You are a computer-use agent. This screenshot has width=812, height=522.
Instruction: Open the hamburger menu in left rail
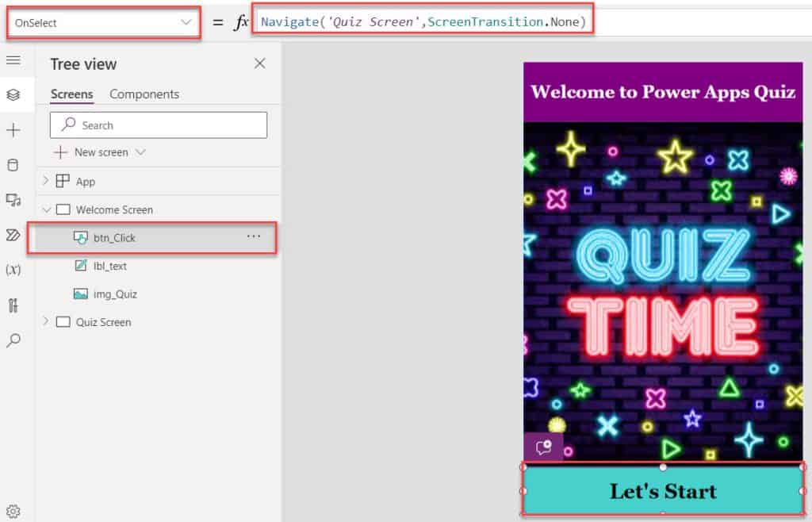13,60
